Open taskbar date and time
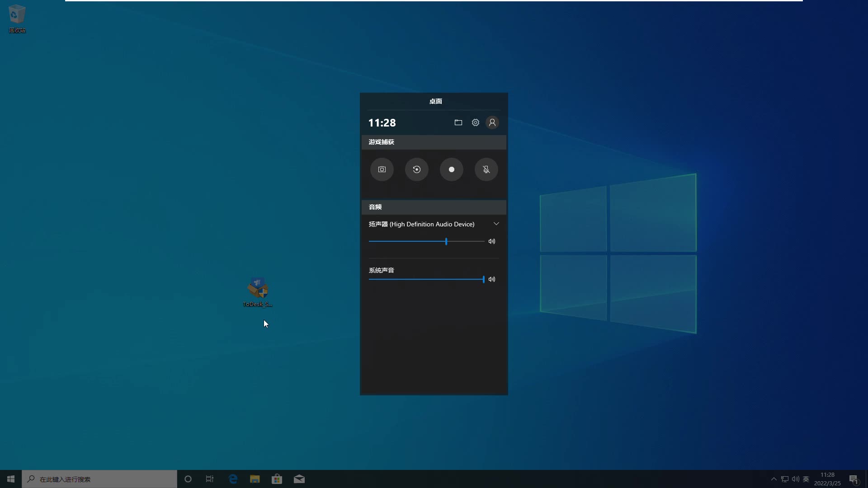 click(827, 479)
